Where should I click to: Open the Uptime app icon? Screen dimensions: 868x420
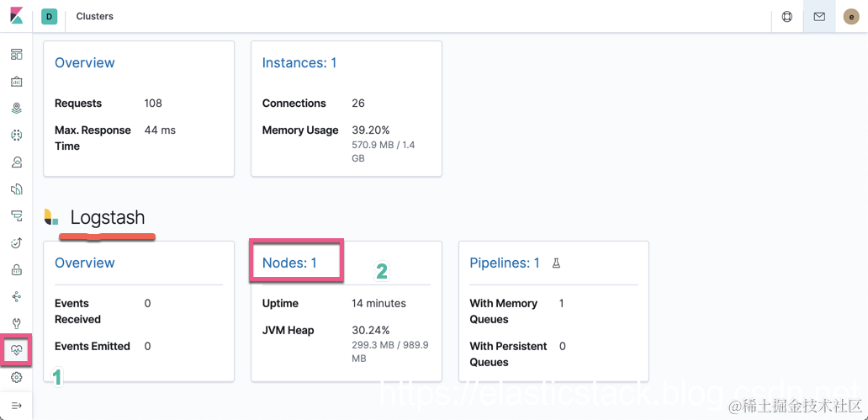coord(17,242)
